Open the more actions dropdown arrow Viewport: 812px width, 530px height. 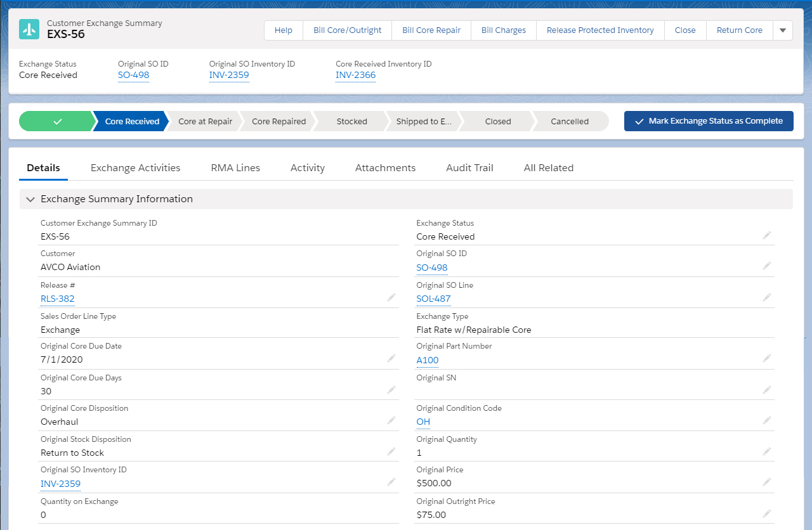coord(782,30)
